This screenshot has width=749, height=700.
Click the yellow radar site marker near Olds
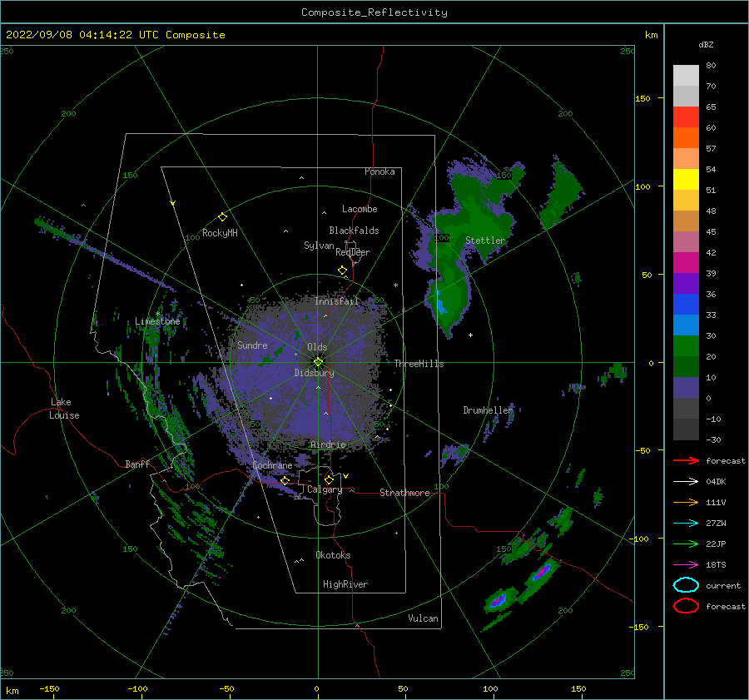click(318, 362)
